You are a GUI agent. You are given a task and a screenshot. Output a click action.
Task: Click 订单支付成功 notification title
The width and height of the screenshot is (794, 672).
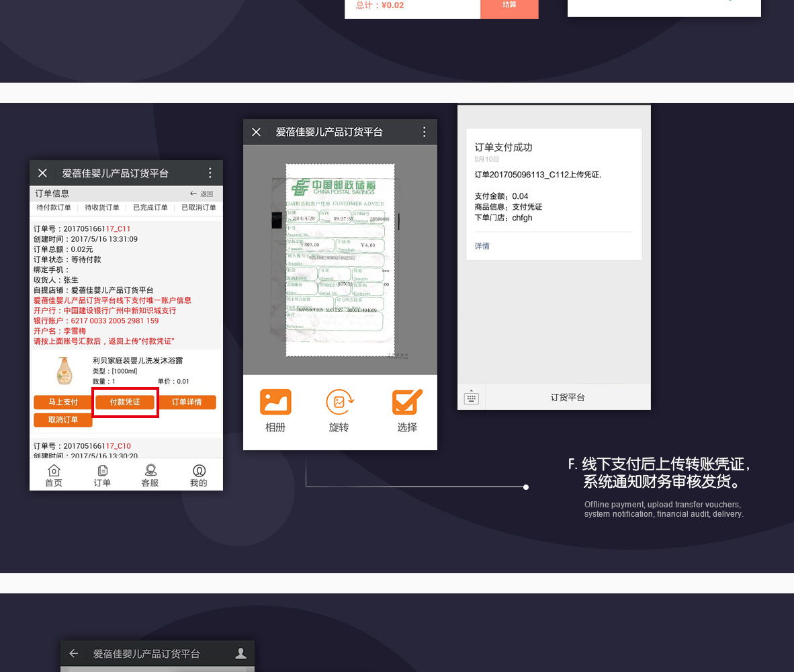(503, 147)
